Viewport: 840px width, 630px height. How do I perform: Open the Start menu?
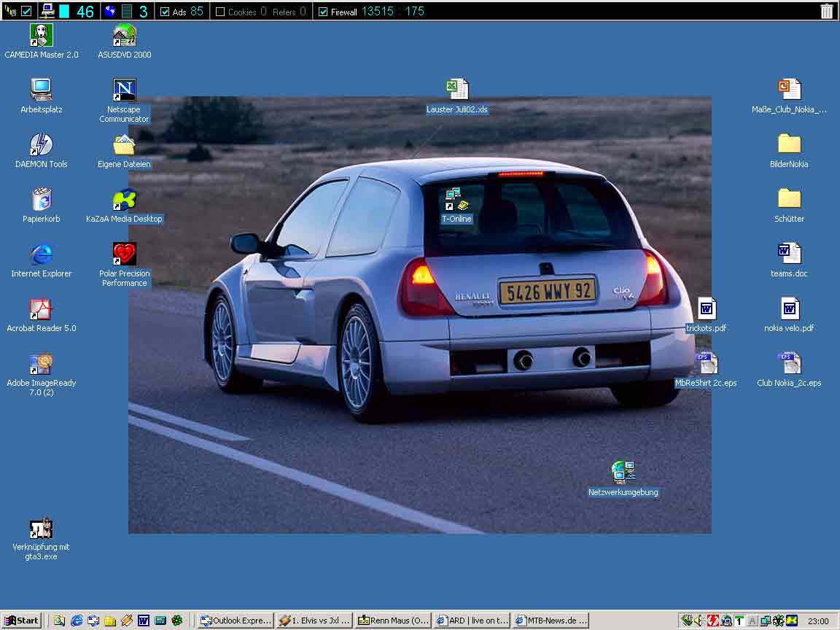click(22, 621)
